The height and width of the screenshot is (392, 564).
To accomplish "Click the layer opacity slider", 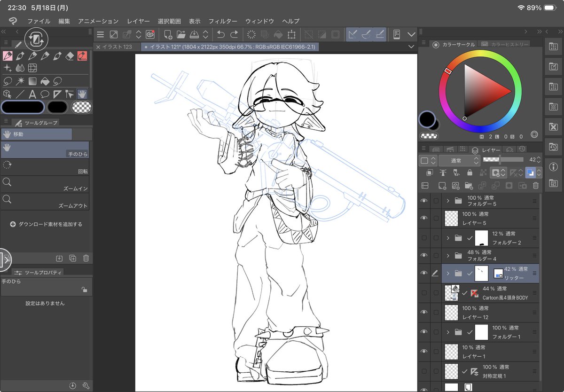I will coord(502,160).
